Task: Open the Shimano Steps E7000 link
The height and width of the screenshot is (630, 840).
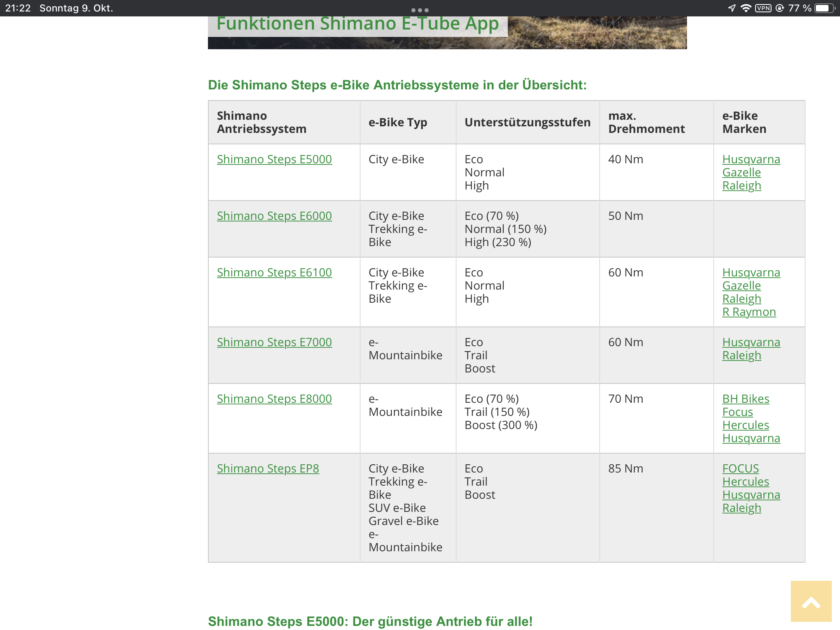Action: coord(274,342)
